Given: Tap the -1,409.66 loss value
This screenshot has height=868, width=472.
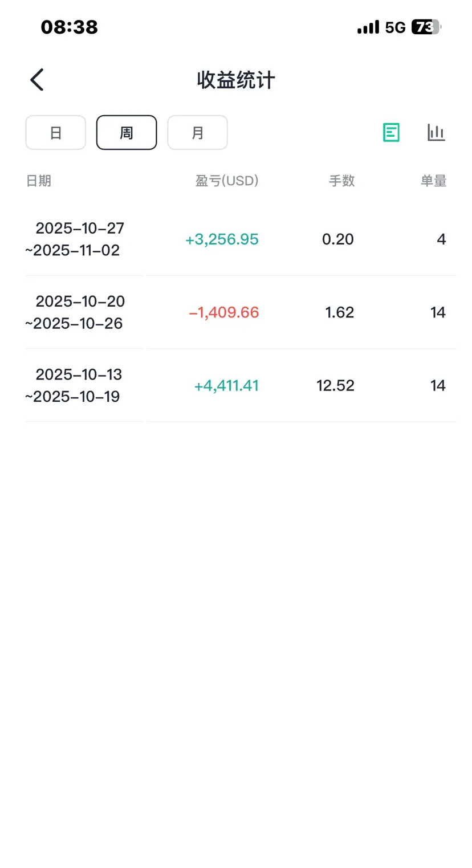Looking at the screenshot, I should [223, 312].
